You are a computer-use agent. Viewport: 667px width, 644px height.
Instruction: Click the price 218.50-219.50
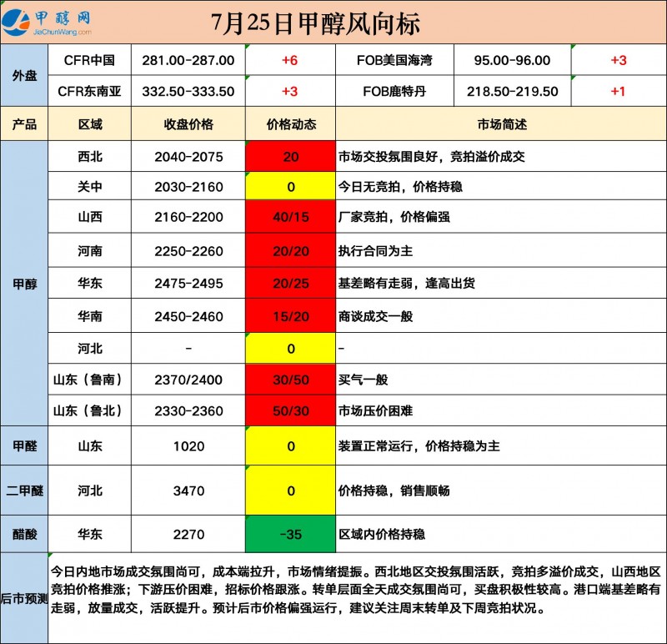(x=512, y=91)
